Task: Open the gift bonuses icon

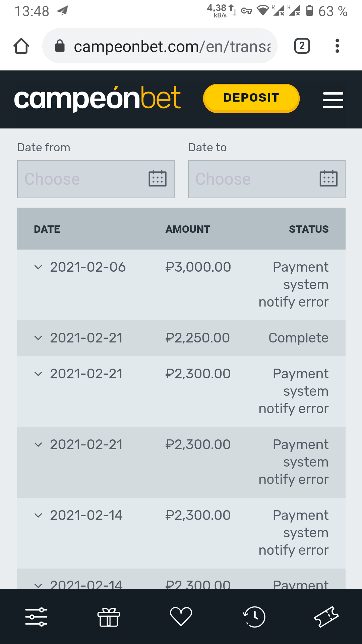Action: point(109,617)
